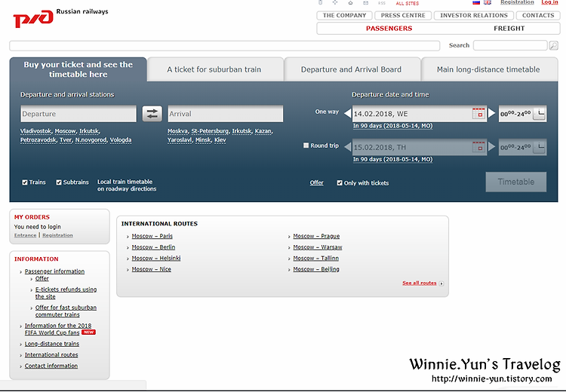The image size is (566, 392).
Task: Click See all routes link
Action: coord(420,283)
